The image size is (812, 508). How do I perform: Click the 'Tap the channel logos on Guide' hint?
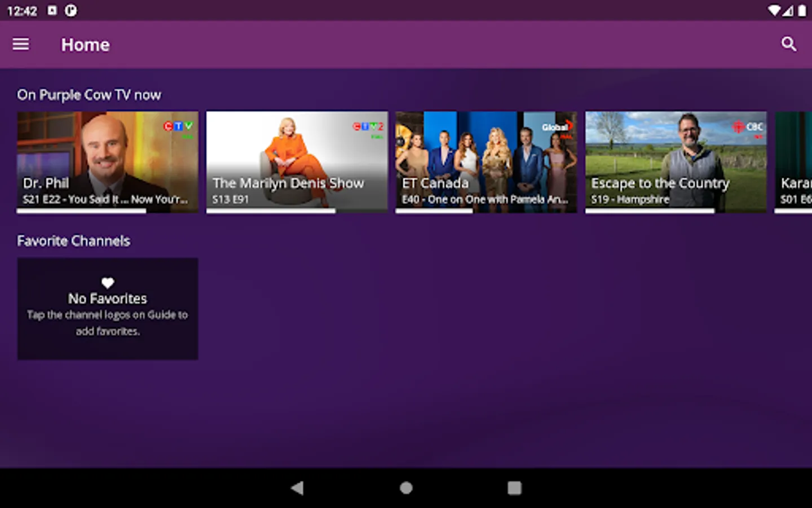pos(108,323)
